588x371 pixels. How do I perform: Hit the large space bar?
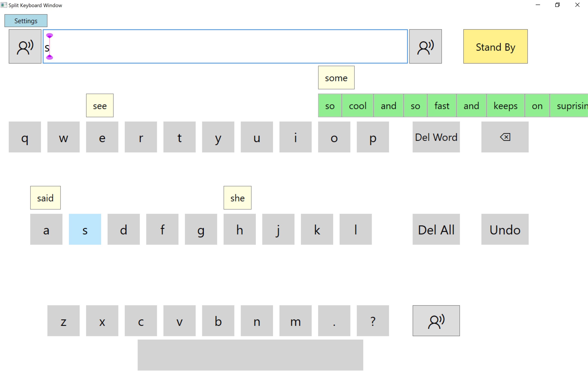(x=250, y=355)
